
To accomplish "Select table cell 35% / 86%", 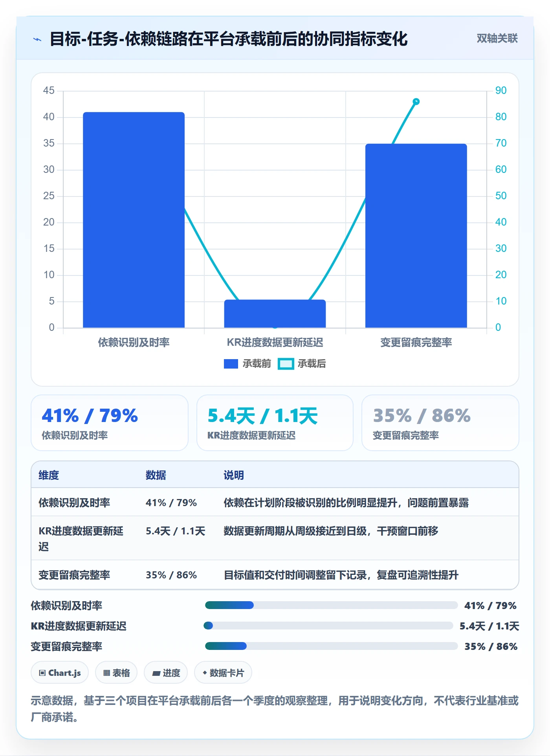I will pos(171,575).
